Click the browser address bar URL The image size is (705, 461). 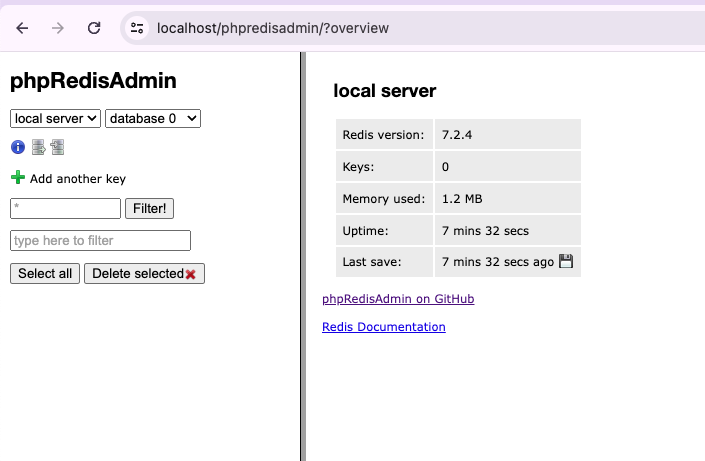(272, 28)
